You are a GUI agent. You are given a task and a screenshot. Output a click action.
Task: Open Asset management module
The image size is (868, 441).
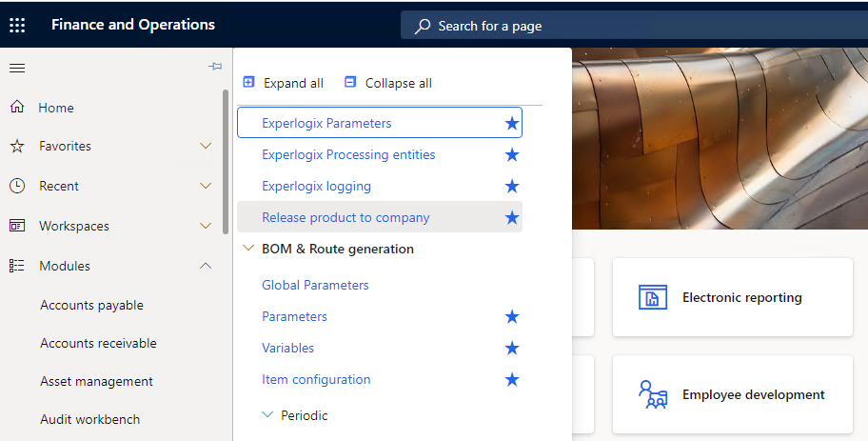pyautogui.click(x=96, y=382)
